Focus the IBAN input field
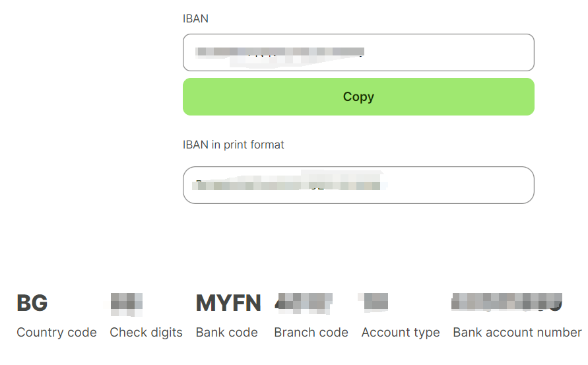This screenshot has height=365, width=588. click(x=358, y=52)
